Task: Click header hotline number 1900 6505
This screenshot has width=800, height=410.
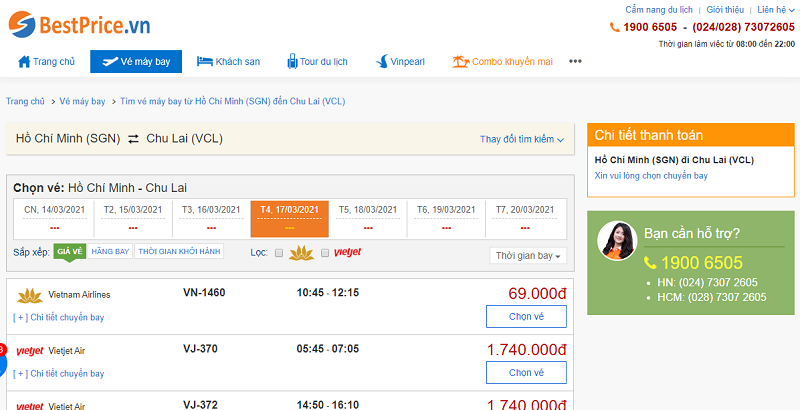Action: (650, 28)
